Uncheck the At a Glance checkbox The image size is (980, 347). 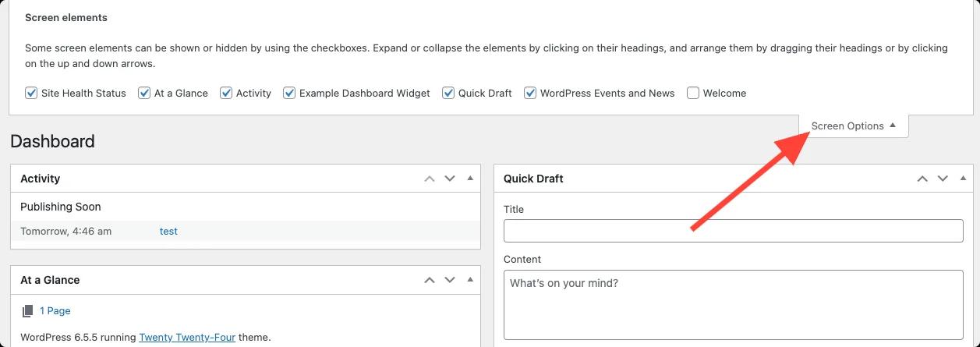click(144, 93)
